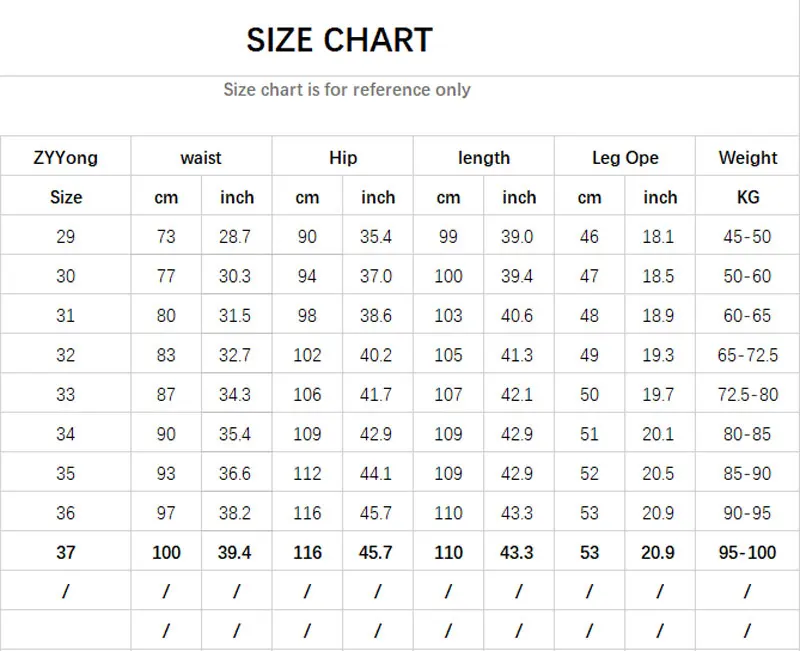Click size 29 in the Size column
The image size is (800, 651).
pos(66,237)
